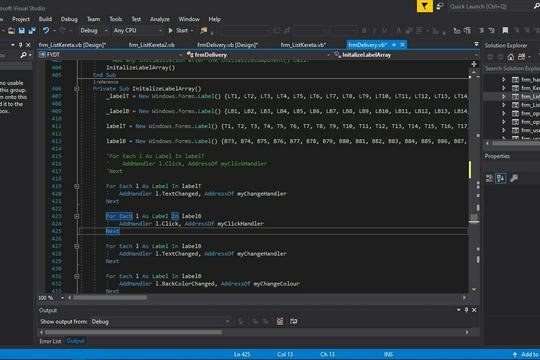Click the Output window horizontal scrollbar thumb
Viewport: 540px width, 360px height.
134,332
